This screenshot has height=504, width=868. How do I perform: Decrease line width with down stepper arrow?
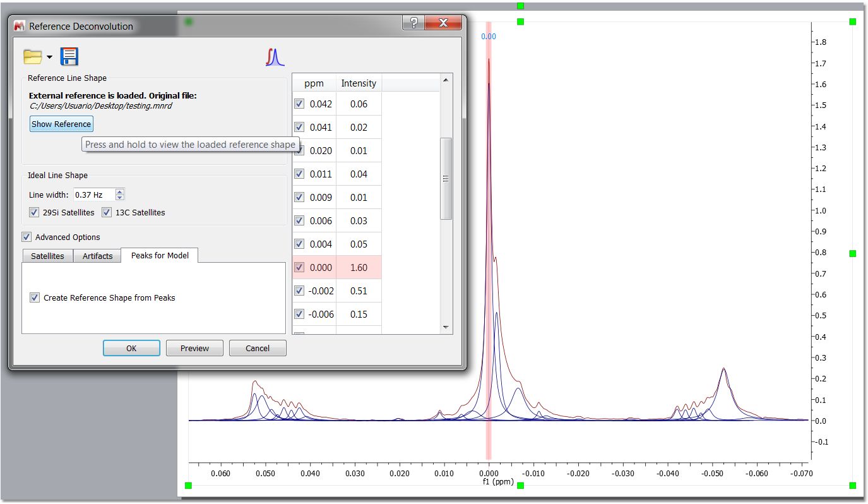(120, 198)
